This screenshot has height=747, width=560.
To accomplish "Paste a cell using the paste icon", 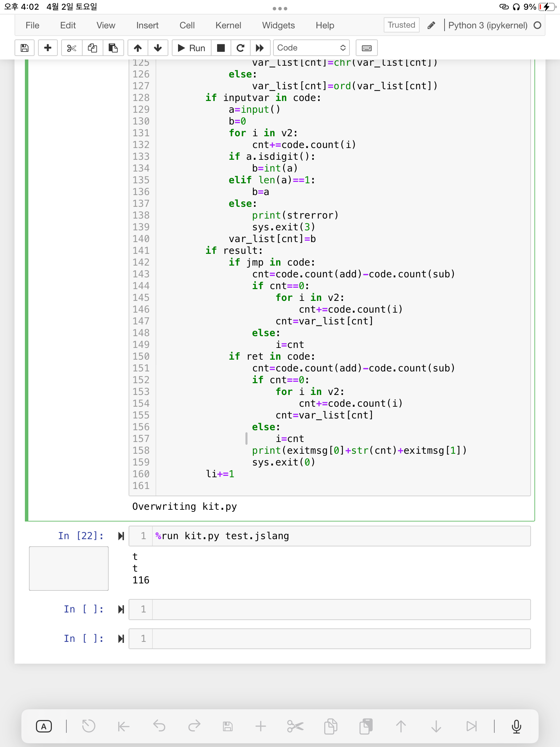I will click(x=113, y=48).
